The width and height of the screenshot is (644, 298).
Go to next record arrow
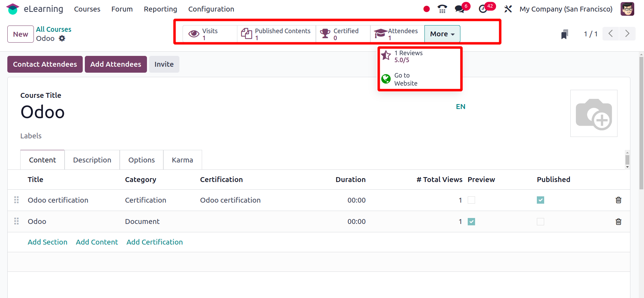tap(627, 34)
